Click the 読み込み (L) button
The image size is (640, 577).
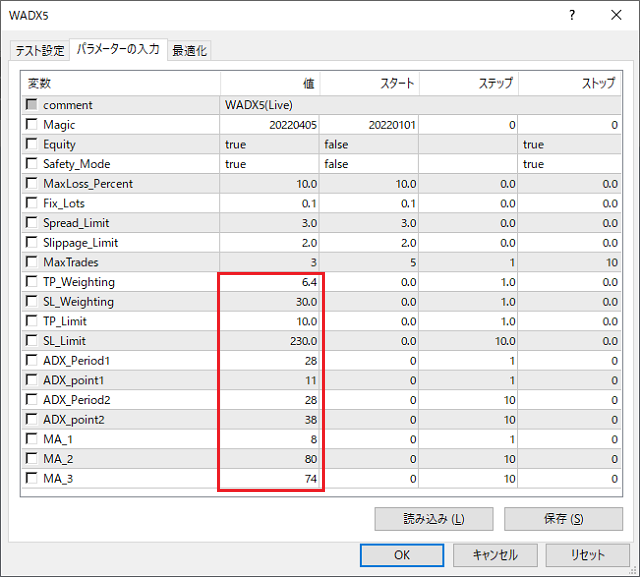click(x=434, y=519)
